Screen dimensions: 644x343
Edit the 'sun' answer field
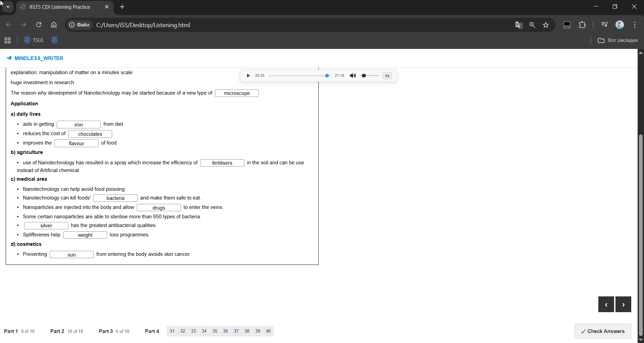tap(72, 255)
